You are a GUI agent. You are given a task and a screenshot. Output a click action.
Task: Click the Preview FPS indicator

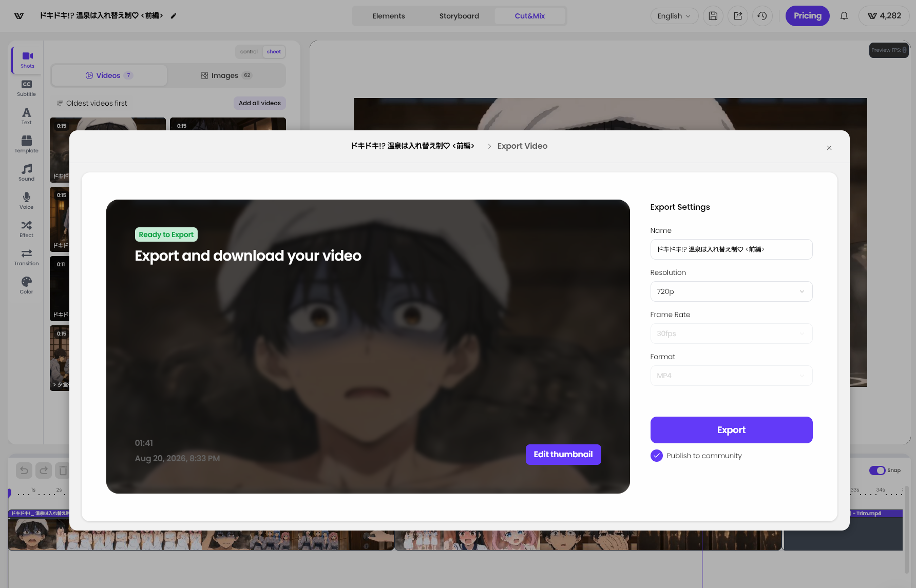click(889, 50)
